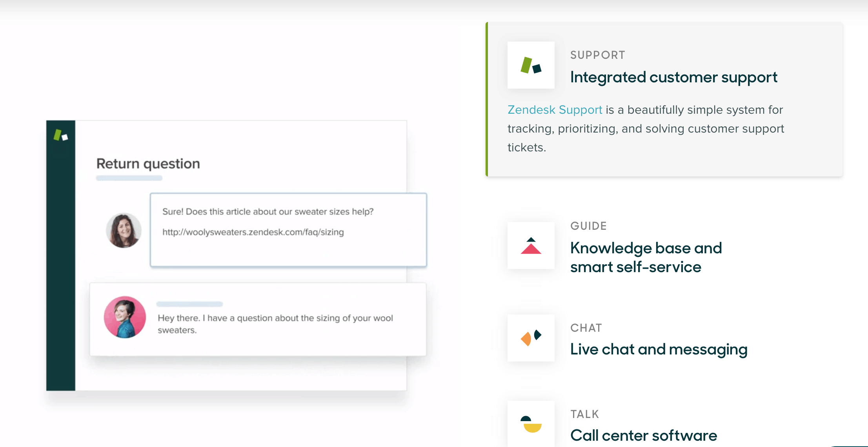Follow the woolysweaters sizing FAQ link
Screen dimensions: 868x447
[x=253, y=232]
